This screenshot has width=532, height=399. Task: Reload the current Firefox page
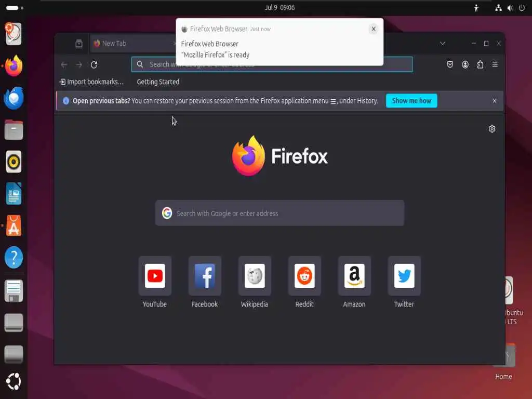coord(94,64)
